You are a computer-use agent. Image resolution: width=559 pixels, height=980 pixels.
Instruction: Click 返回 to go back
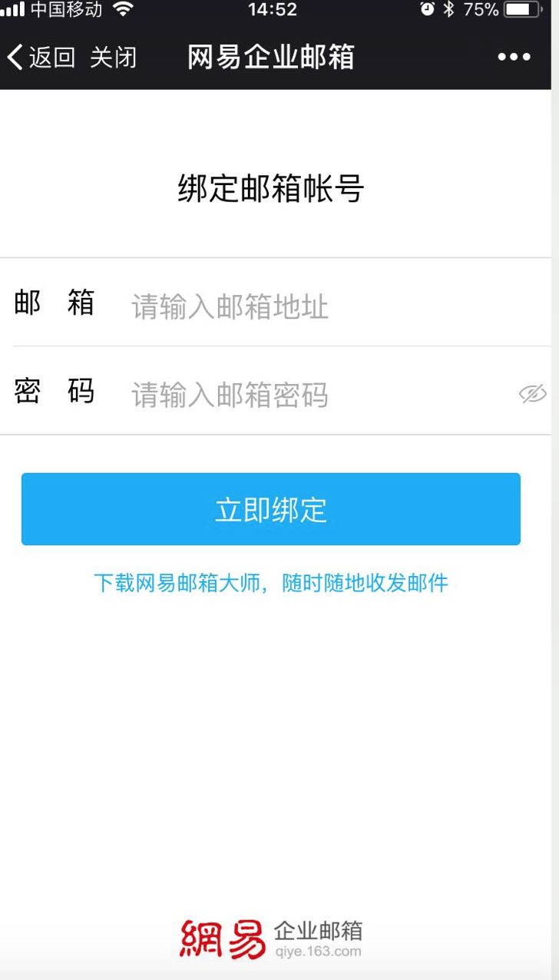pos(52,58)
